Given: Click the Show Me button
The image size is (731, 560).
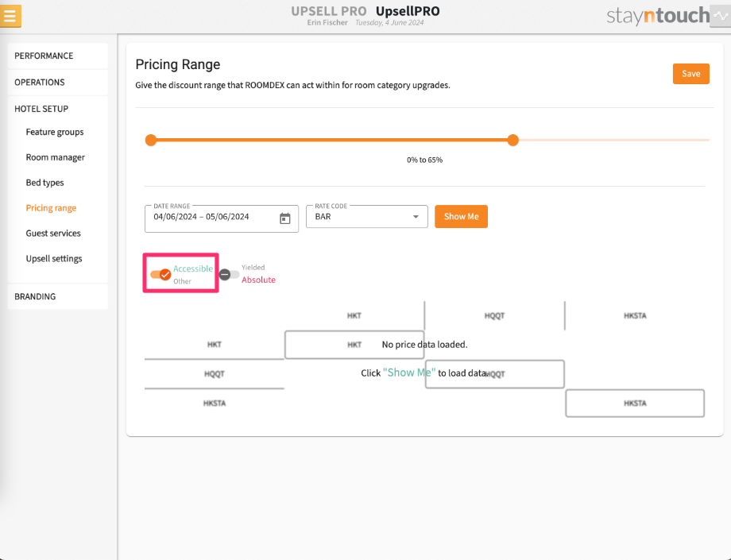Looking at the screenshot, I should (x=461, y=217).
